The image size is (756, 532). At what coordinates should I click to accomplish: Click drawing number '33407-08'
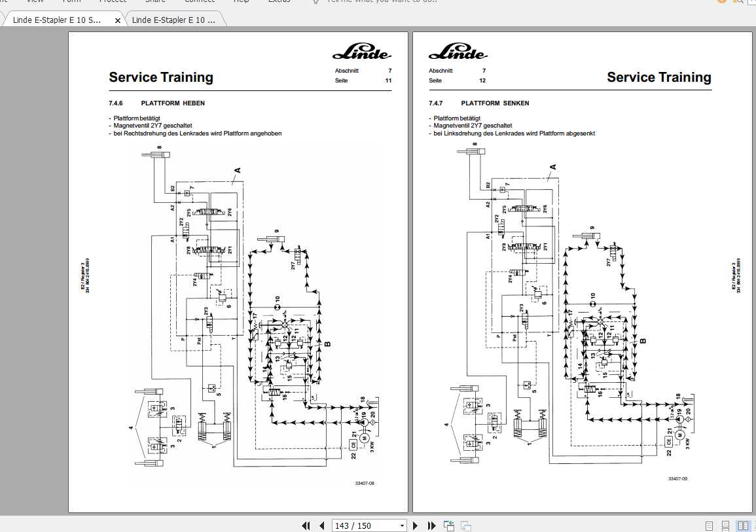click(x=365, y=484)
